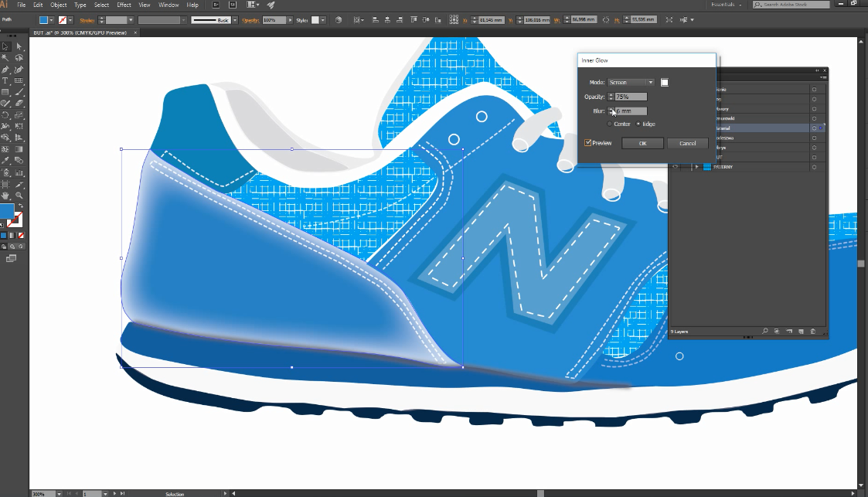The width and height of the screenshot is (868, 497).
Task: Click Cancel in Inner Glow dialog
Action: point(688,143)
